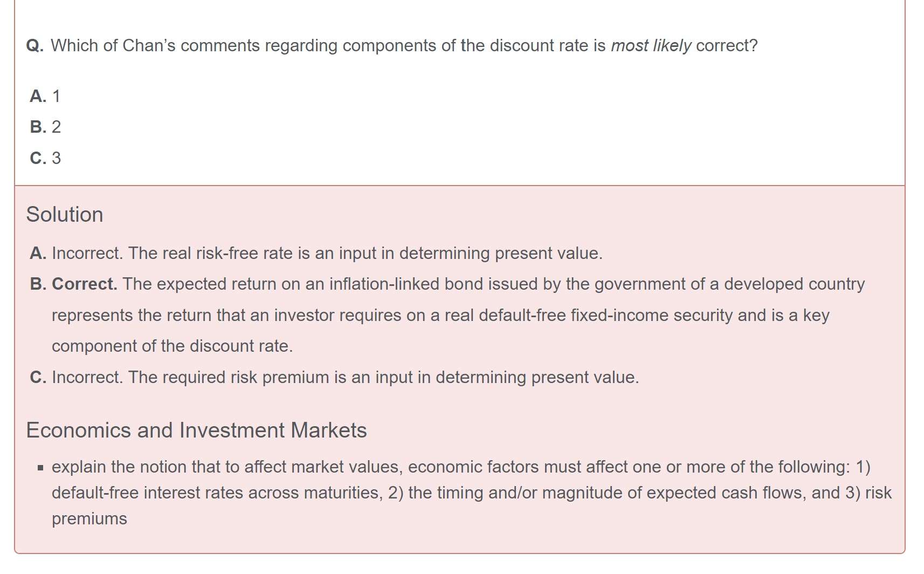This screenshot has height=574, width=924.
Task: Click the bold letter A. in the solution
Action: click(x=38, y=254)
